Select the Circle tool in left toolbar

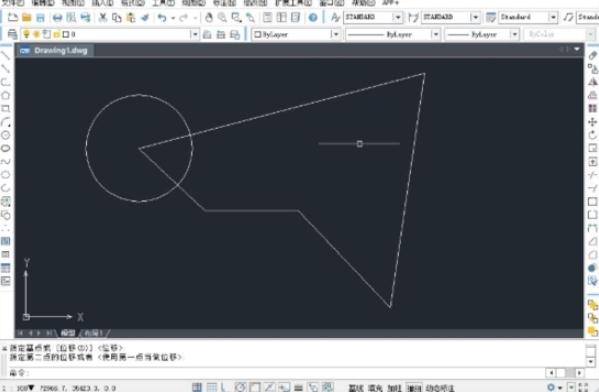pyautogui.click(x=5, y=135)
